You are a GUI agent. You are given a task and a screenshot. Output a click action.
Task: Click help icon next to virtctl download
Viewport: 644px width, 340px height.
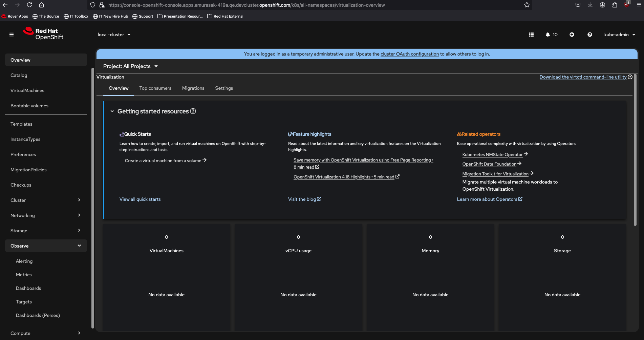click(x=630, y=77)
